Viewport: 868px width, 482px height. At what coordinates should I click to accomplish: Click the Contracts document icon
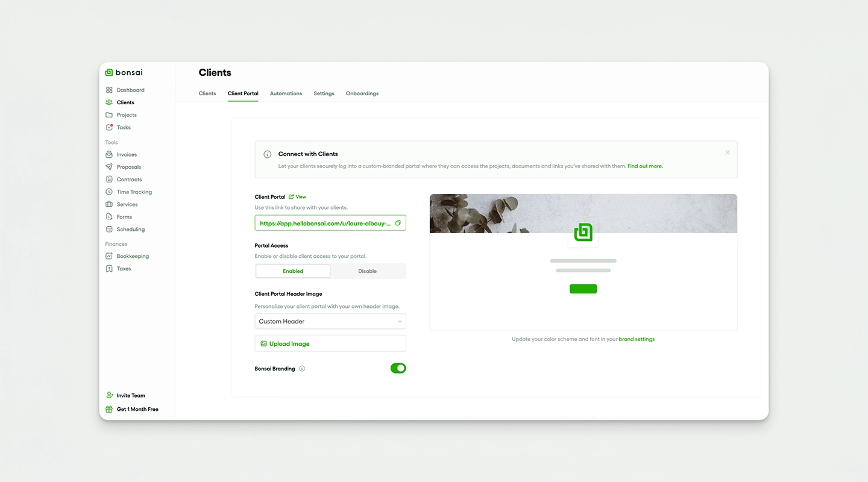click(109, 180)
